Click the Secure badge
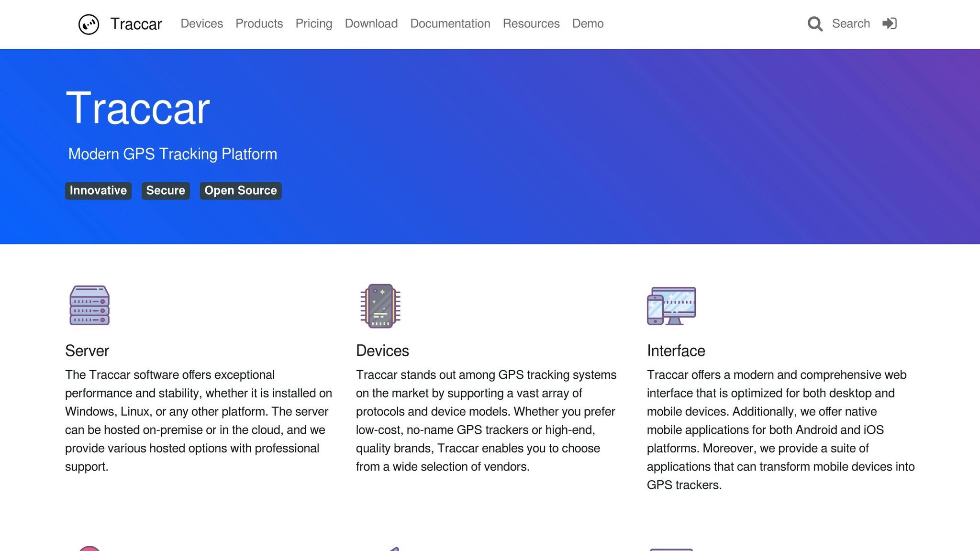Screen dimensions: 980x551 click(x=166, y=191)
